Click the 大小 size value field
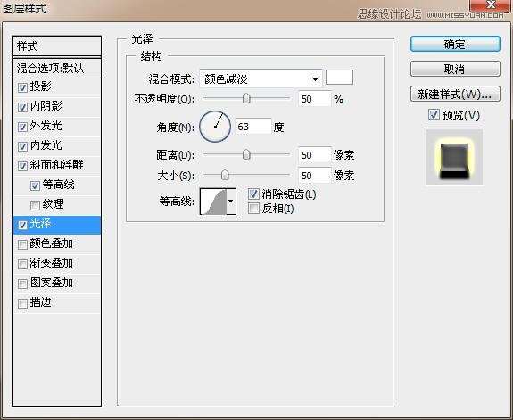The image size is (513, 420). pyautogui.click(x=314, y=176)
